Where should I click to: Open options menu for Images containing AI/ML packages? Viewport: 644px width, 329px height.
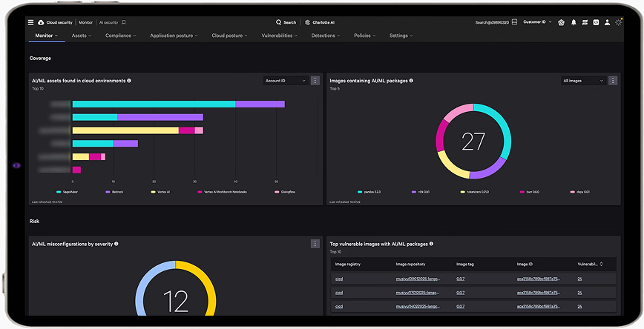point(613,81)
